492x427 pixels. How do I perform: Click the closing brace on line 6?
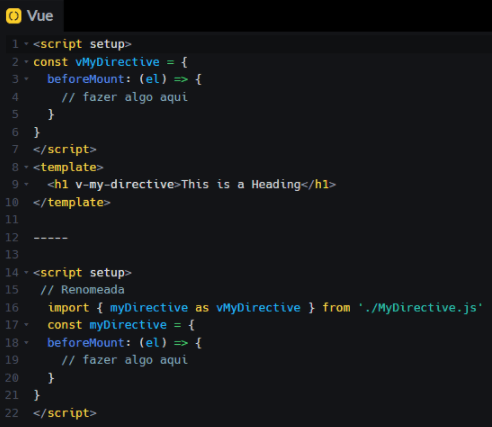[37, 132]
